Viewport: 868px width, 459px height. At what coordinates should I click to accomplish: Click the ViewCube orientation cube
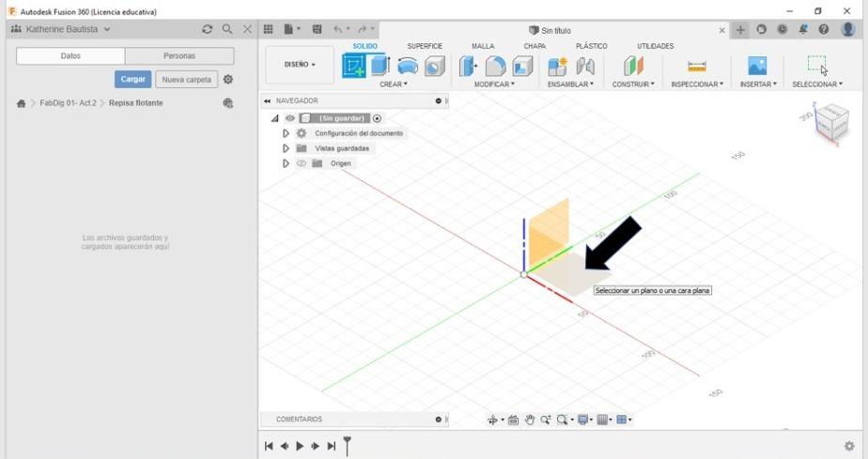[830, 122]
